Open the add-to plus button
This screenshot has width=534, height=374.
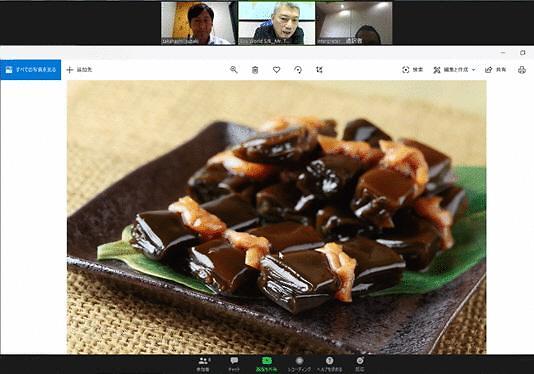tap(79, 70)
